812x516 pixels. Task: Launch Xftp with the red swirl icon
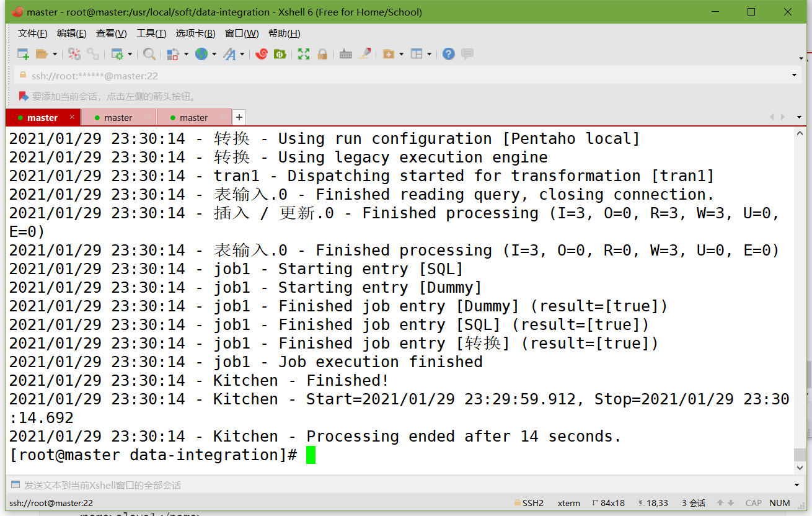[262, 54]
